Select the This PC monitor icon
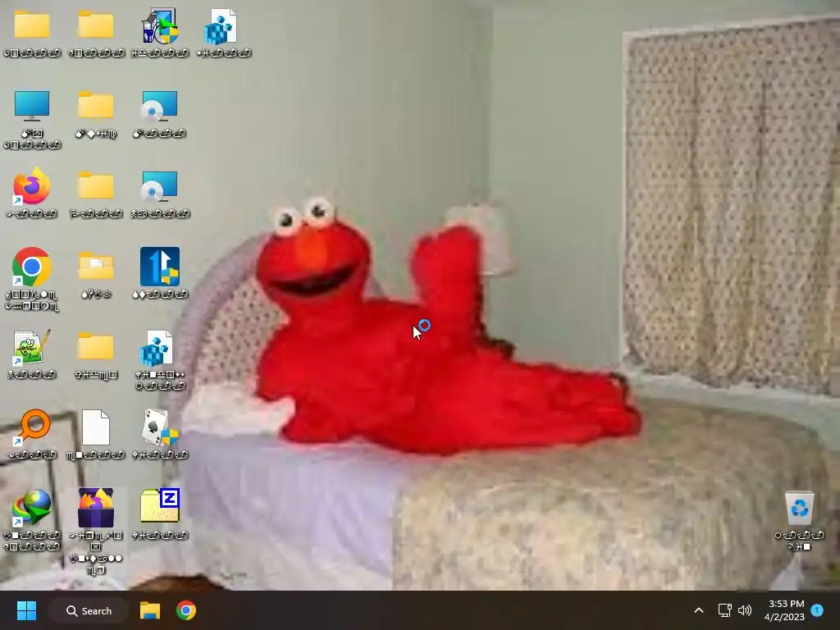 coord(32,106)
